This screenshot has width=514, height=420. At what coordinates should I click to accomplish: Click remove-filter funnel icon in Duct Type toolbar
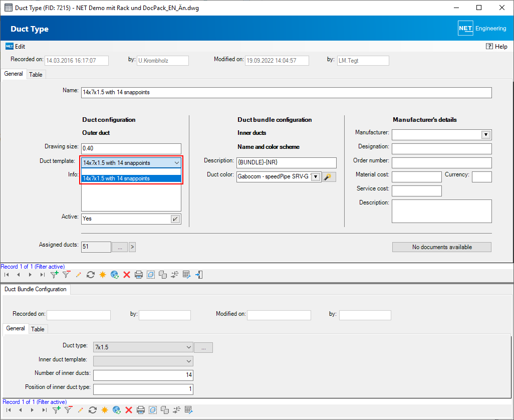click(x=67, y=275)
